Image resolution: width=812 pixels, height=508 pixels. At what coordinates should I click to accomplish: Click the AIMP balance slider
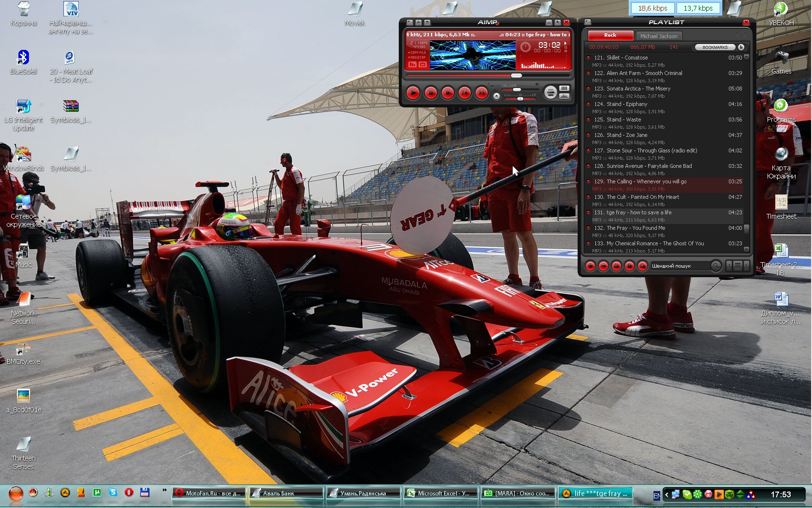click(520, 99)
